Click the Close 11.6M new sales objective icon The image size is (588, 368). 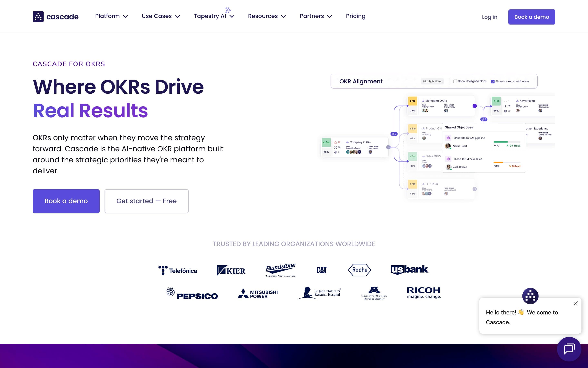(x=448, y=159)
